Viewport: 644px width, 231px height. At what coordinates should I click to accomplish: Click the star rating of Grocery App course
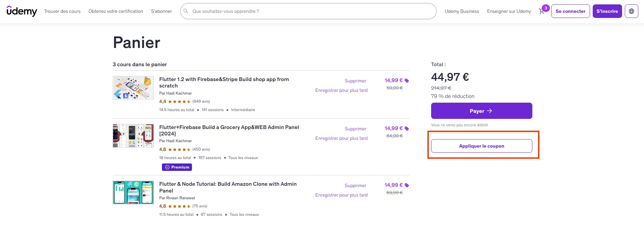[179, 150]
